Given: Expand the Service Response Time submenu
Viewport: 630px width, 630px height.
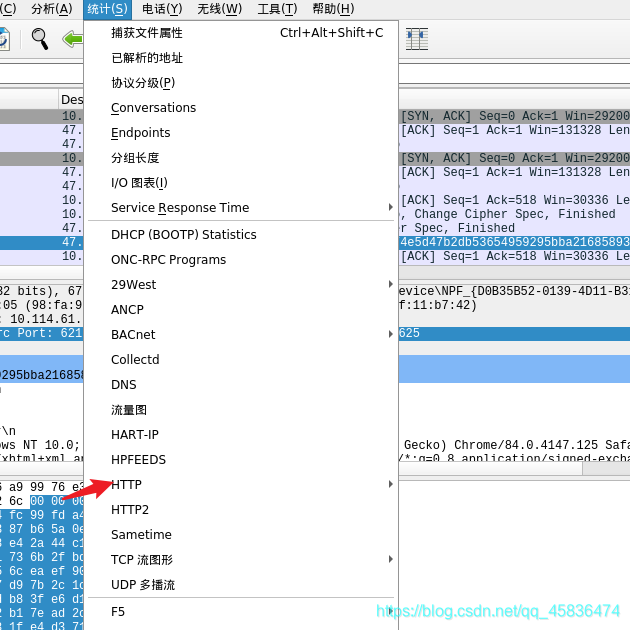Looking at the screenshot, I should pyautogui.click(x=241, y=207).
